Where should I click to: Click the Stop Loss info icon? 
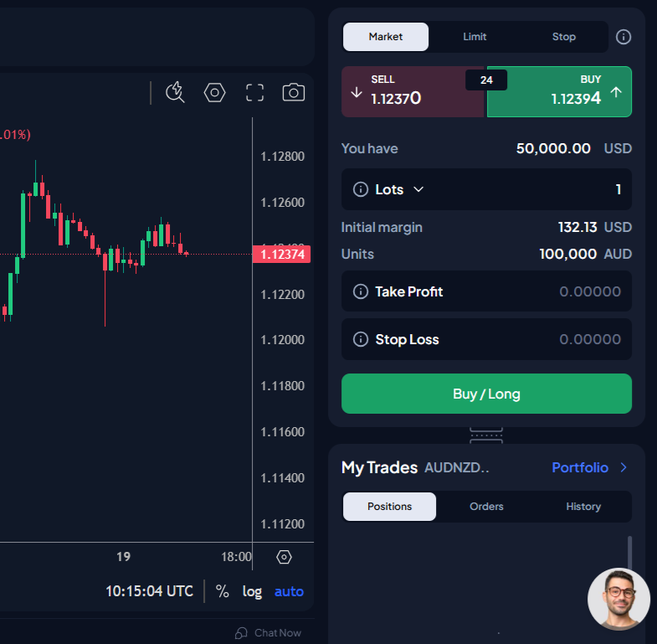(361, 339)
